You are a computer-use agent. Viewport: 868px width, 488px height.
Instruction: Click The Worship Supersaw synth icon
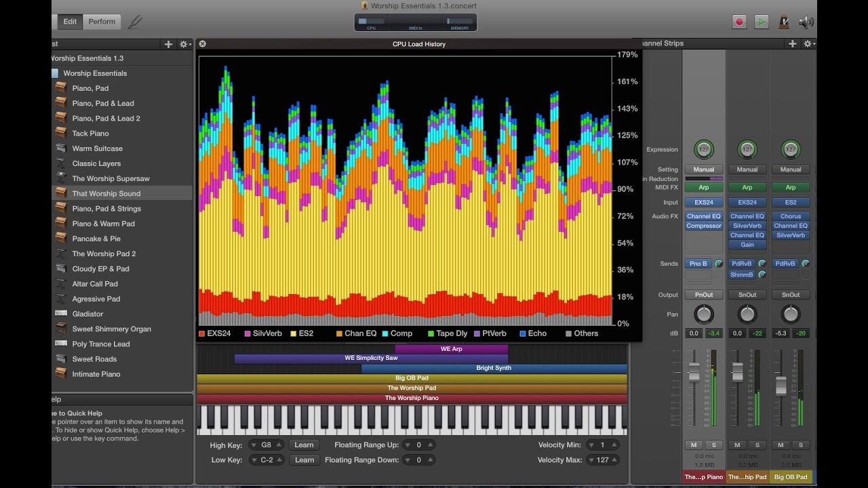pyautogui.click(x=61, y=178)
